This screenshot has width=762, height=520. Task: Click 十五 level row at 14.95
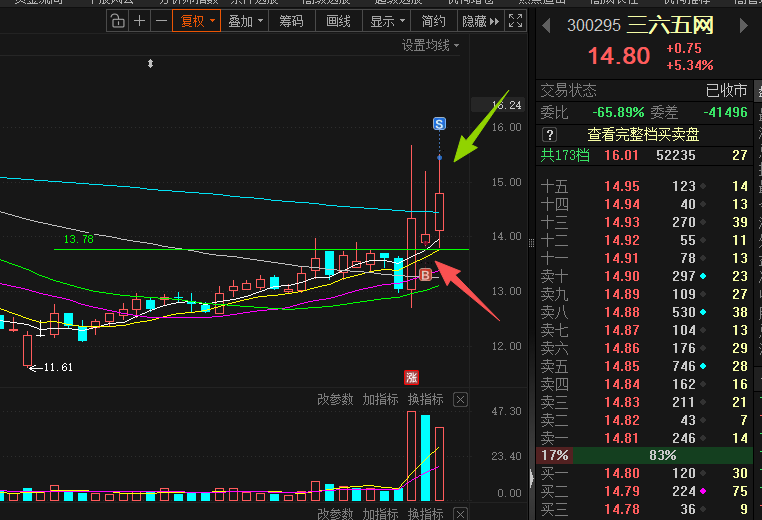(644, 186)
